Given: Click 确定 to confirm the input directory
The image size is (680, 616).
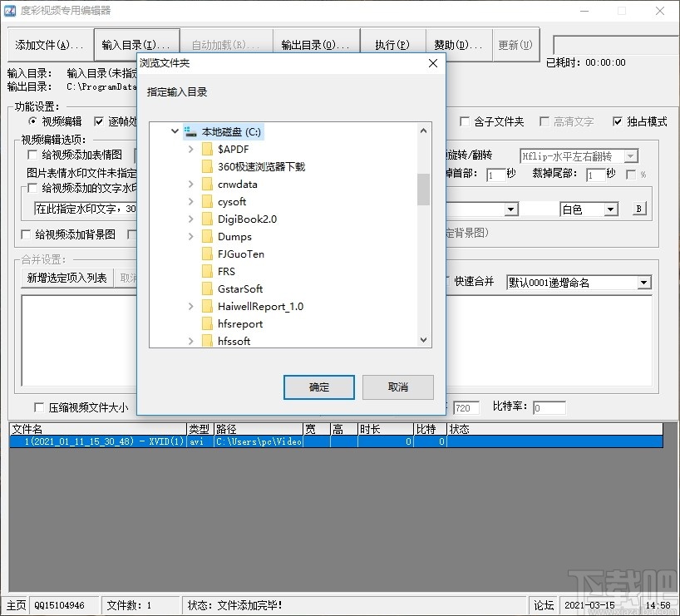Looking at the screenshot, I should pyautogui.click(x=319, y=387).
